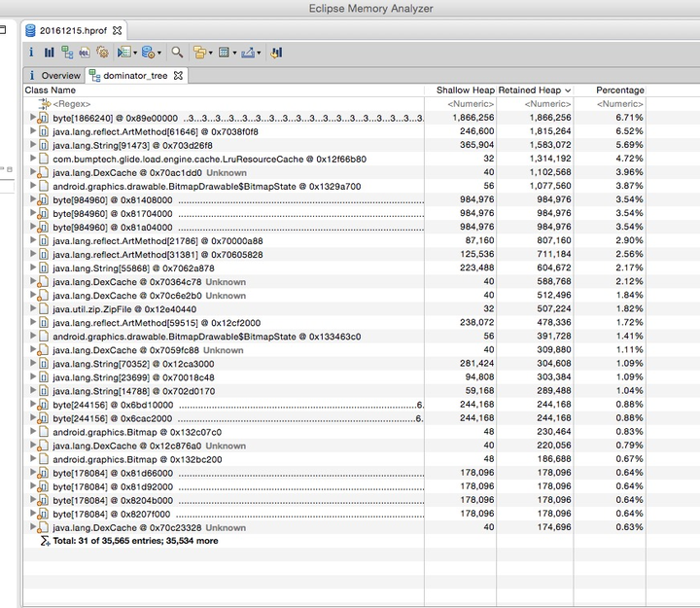
Task: Click the icon of java.util.zip.ZipFile row
Action: (44, 308)
